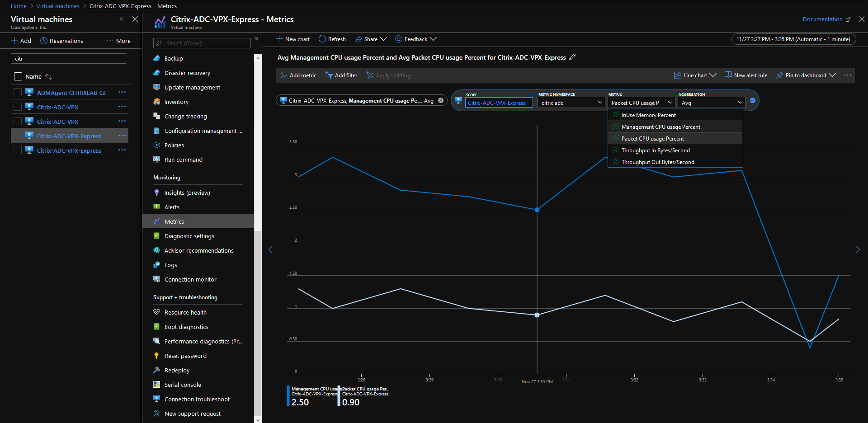Edit the chart title with the pencil icon
868x423 pixels.
click(572, 57)
